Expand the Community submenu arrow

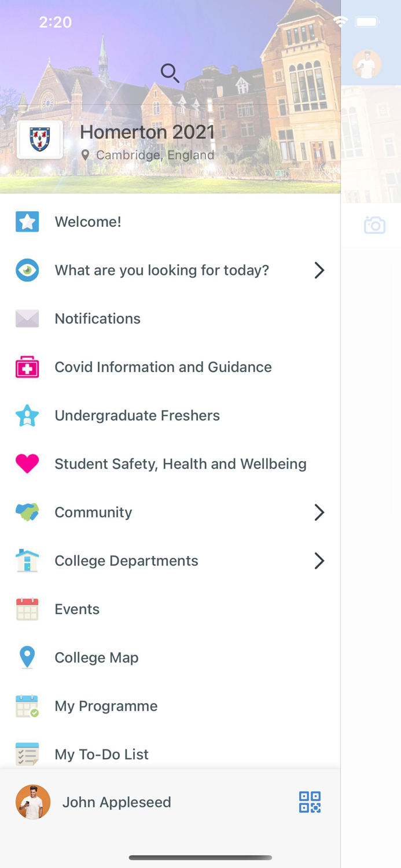pyautogui.click(x=319, y=512)
